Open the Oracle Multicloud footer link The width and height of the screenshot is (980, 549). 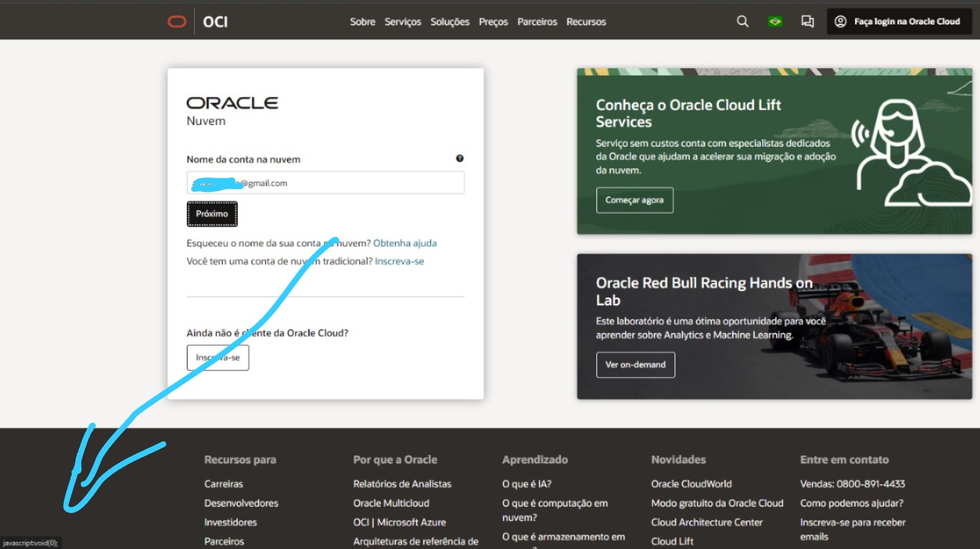tap(392, 503)
